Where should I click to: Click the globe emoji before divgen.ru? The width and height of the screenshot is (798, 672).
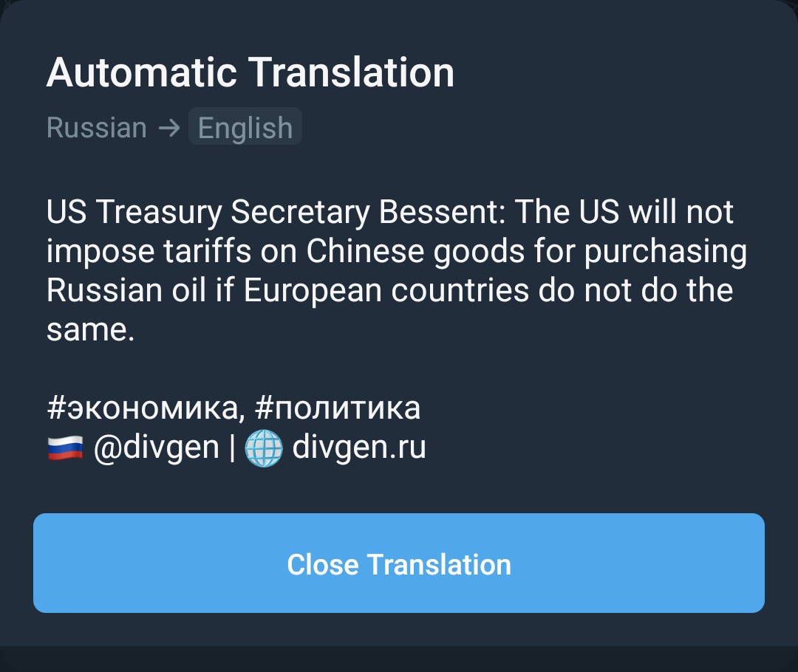pyautogui.click(x=264, y=448)
